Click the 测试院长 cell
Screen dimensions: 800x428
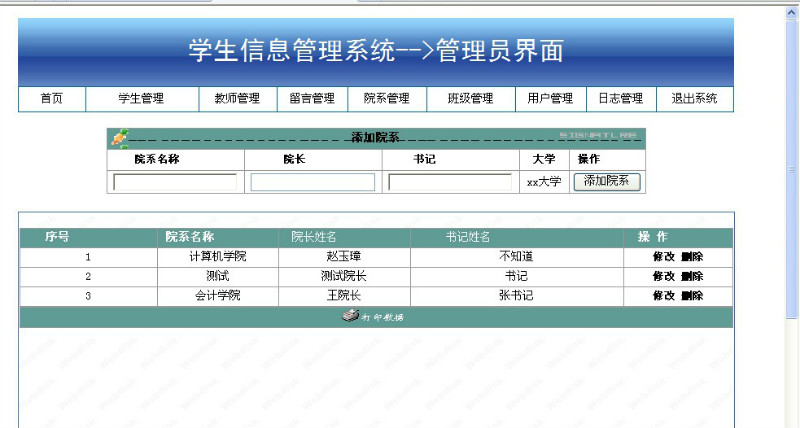[344, 276]
